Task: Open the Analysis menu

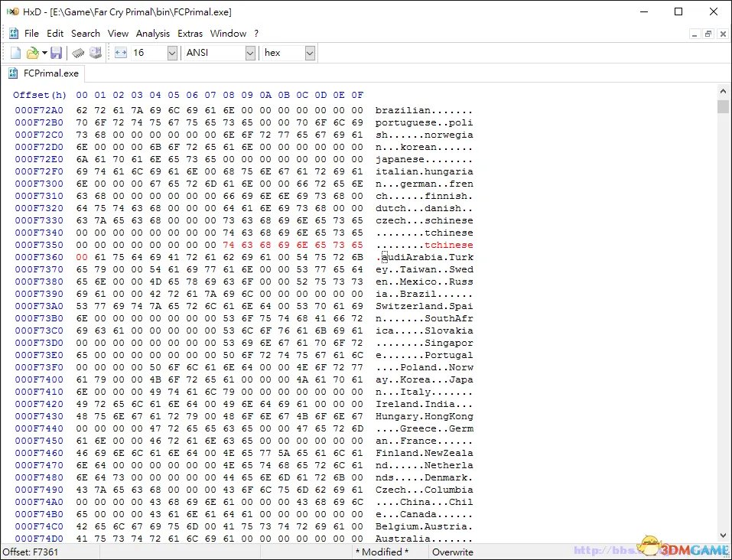Action: 153,34
